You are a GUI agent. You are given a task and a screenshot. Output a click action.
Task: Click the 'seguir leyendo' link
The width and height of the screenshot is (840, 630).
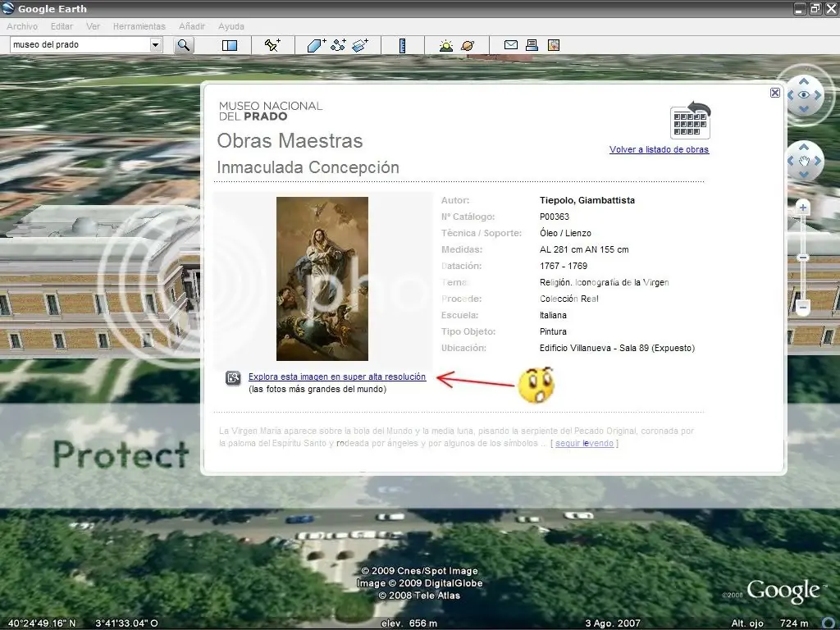pyautogui.click(x=584, y=443)
